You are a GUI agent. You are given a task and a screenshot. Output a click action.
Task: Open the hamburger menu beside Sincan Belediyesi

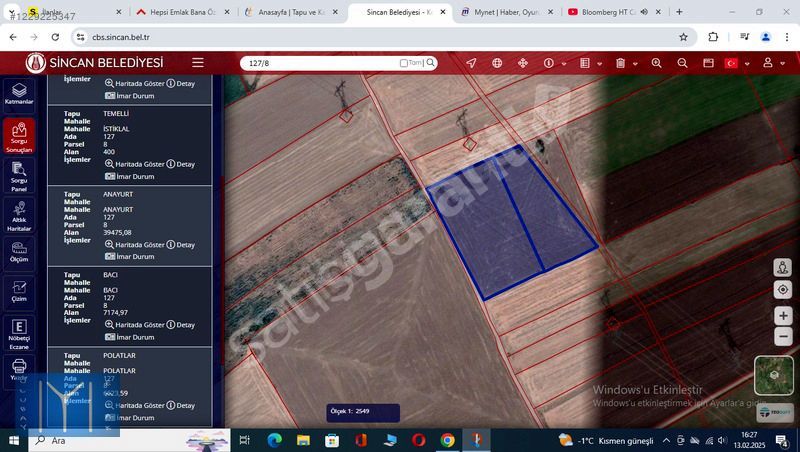coord(198,62)
